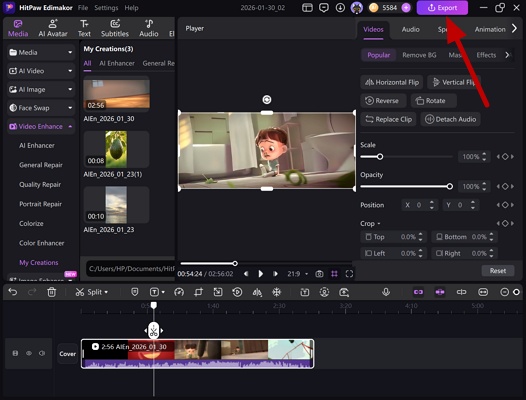Select Colorize in sidebar
Viewport: 526px width, 400px height.
31,223
